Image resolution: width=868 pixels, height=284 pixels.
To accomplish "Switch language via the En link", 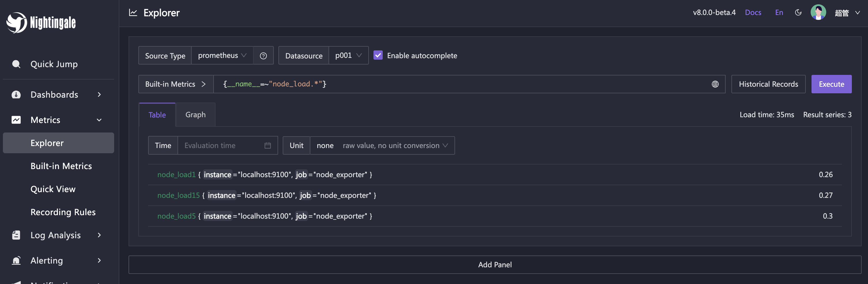I will (779, 12).
